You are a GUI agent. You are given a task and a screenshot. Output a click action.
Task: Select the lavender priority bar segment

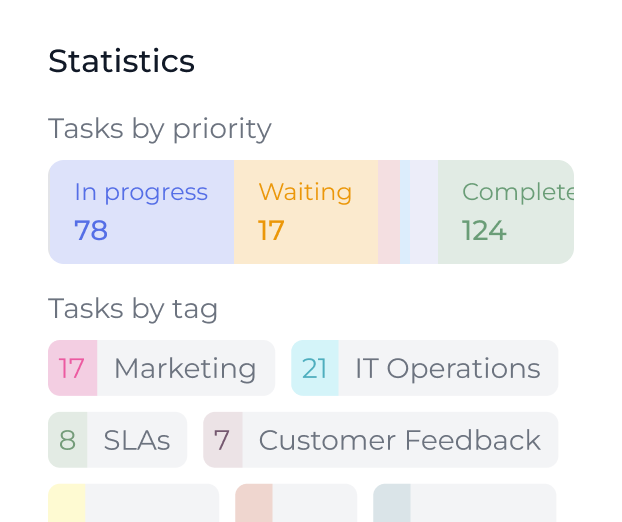pyautogui.click(x=424, y=212)
